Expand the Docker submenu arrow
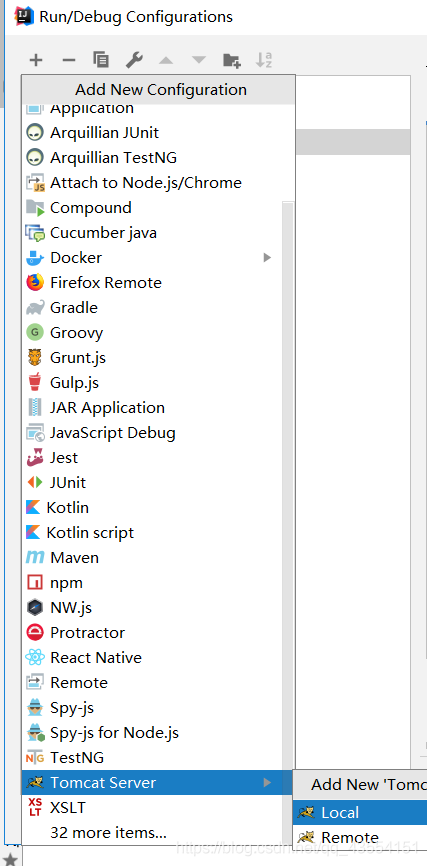 click(267, 257)
